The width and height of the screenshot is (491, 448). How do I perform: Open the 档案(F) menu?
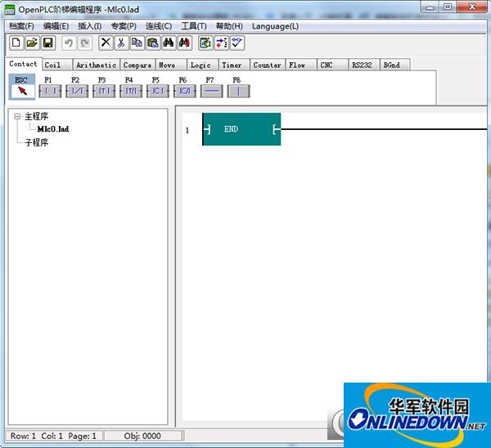[x=21, y=26]
